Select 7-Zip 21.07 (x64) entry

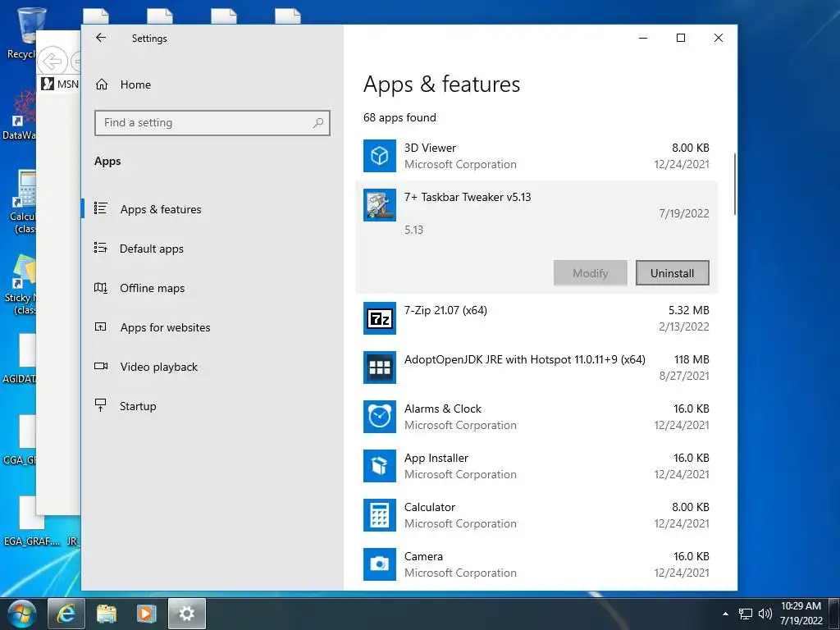click(x=445, y=310)
